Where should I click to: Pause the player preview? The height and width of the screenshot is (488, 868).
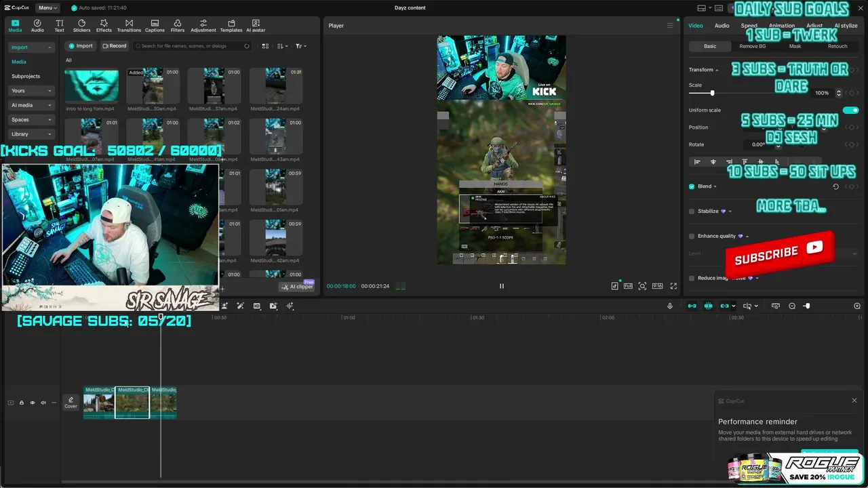(502, 286)
